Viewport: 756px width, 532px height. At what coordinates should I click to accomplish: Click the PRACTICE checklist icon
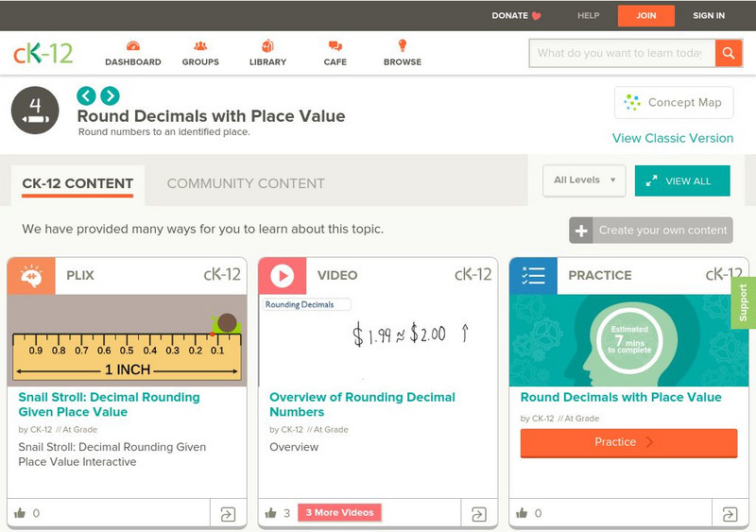point(533,276)
